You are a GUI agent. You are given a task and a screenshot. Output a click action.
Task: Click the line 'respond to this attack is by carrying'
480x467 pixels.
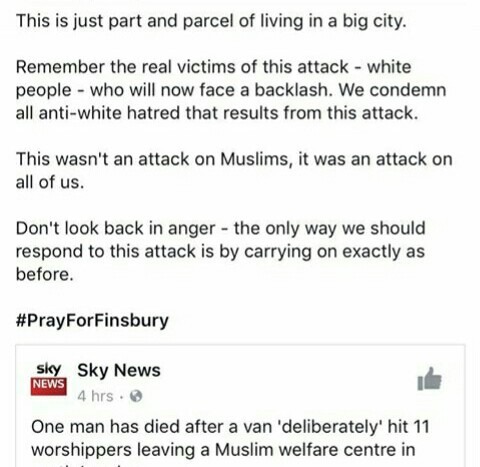coord(220,252)
